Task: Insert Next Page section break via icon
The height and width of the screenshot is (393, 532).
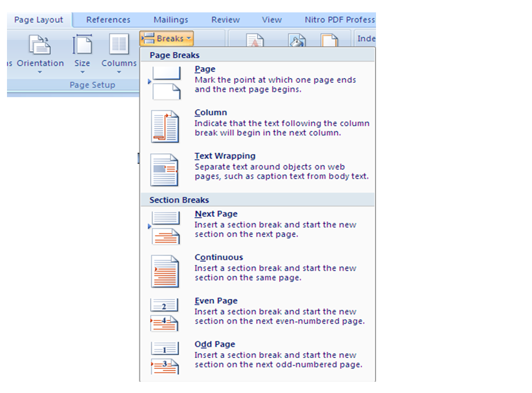Action: coord(165,227)
